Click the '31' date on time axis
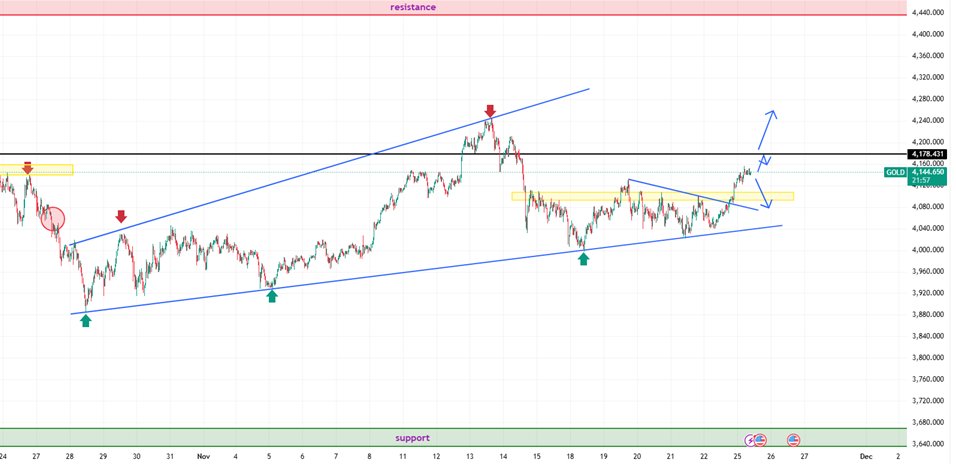956x464 pixels. point(171,456)
